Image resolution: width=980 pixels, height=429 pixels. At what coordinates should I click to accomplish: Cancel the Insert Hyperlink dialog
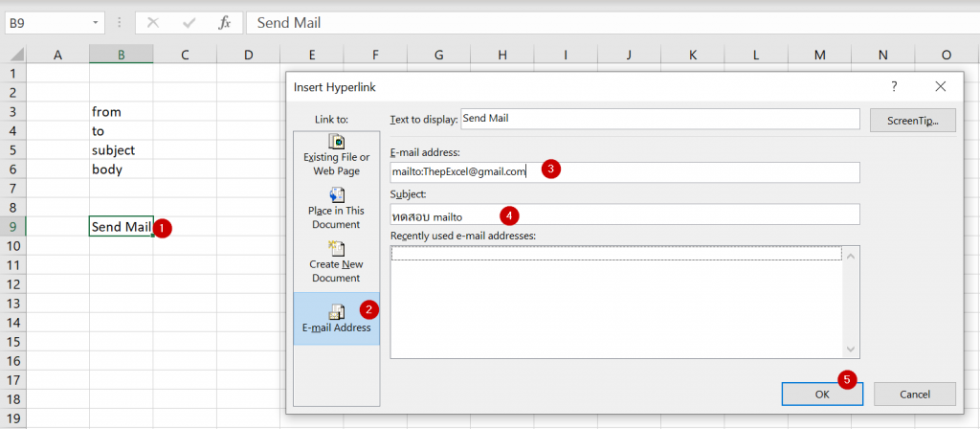pos(914,394)
